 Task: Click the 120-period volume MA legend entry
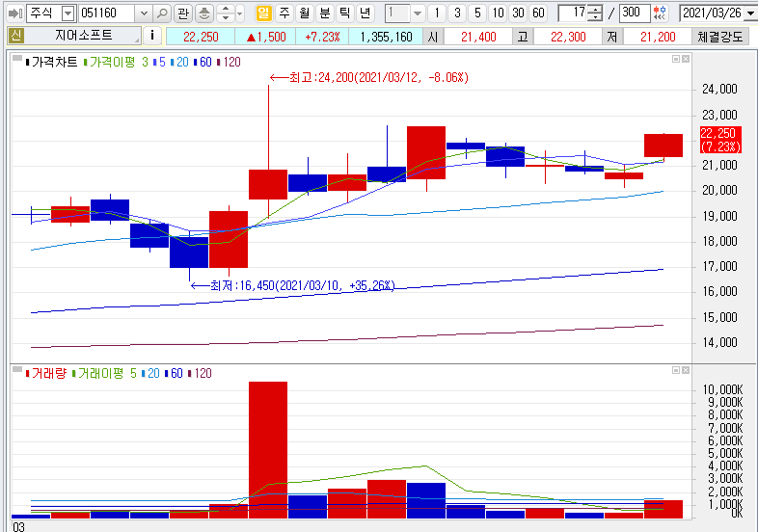[x=200, y=373]
